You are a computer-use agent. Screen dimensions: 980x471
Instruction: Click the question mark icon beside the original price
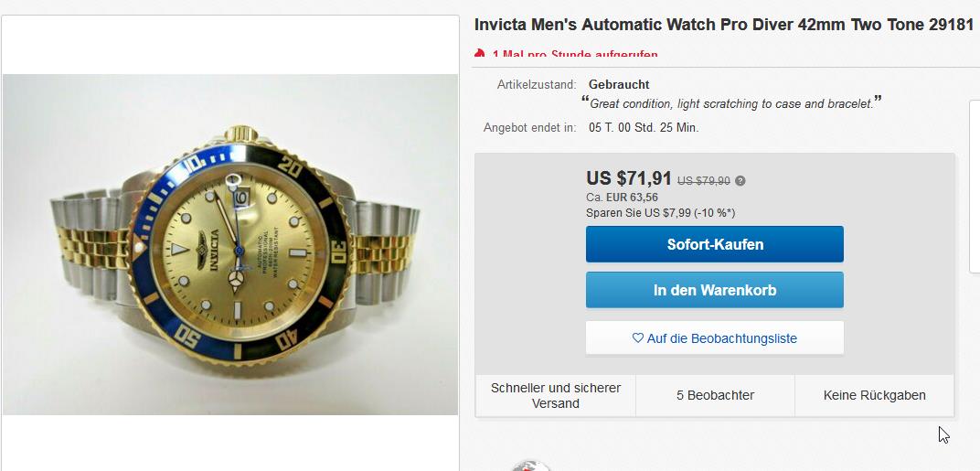pos(740,181)
